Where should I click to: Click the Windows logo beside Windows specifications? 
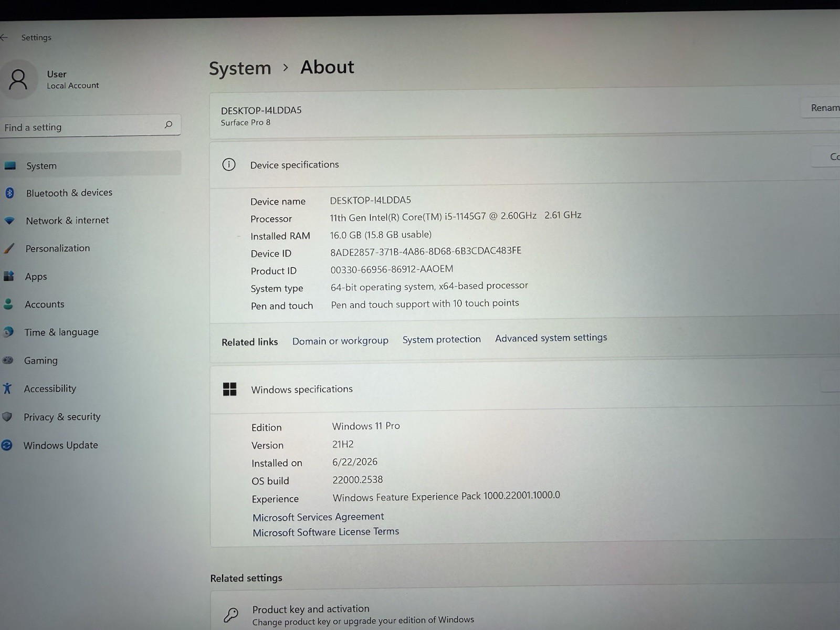[229, 389]
